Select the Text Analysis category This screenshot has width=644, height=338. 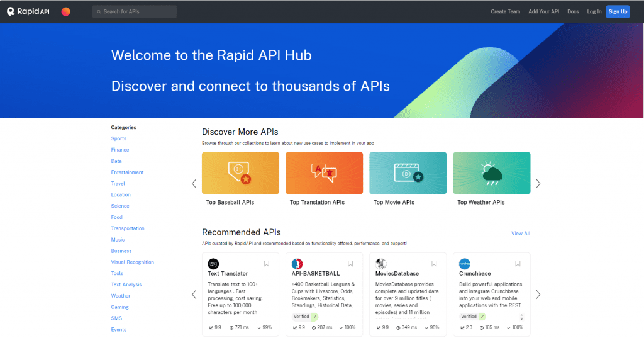point(126,284)
